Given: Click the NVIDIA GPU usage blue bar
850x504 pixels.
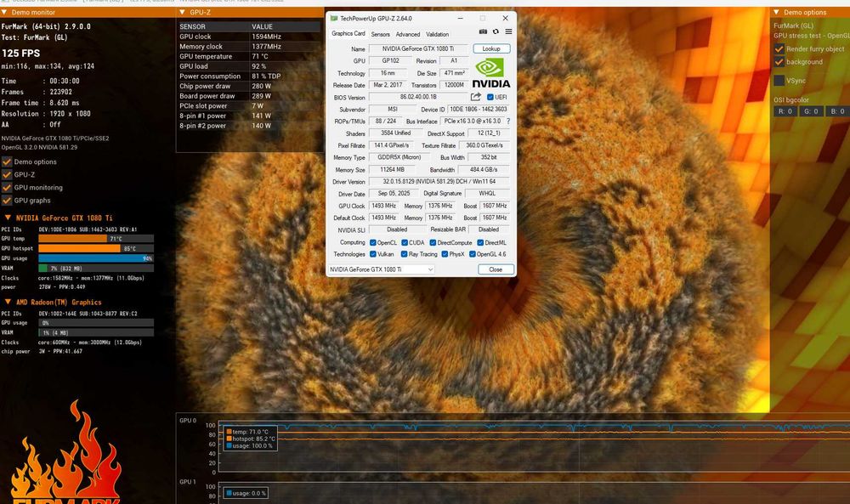Looking at the screenshot, I should click(96, 258).
